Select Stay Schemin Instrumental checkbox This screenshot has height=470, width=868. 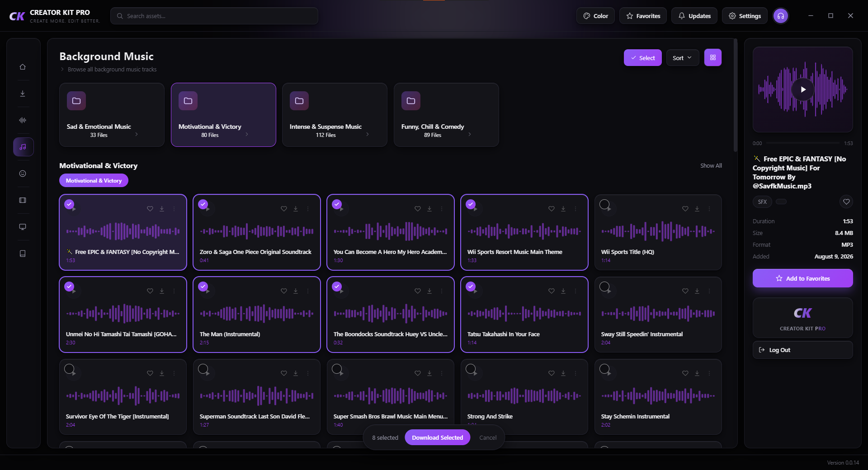click(604, 369)
